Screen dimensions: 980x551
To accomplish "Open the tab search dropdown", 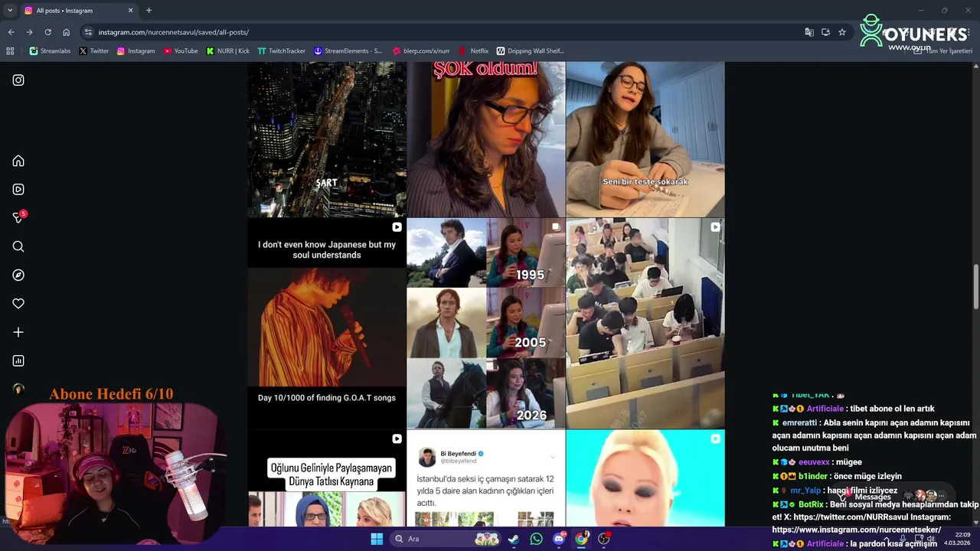I will coord(9,11).
